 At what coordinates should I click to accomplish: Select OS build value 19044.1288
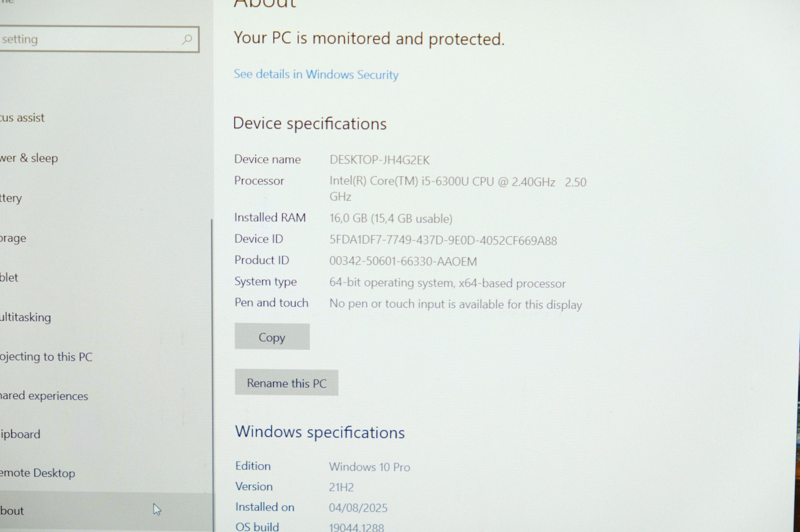point(356,527)
